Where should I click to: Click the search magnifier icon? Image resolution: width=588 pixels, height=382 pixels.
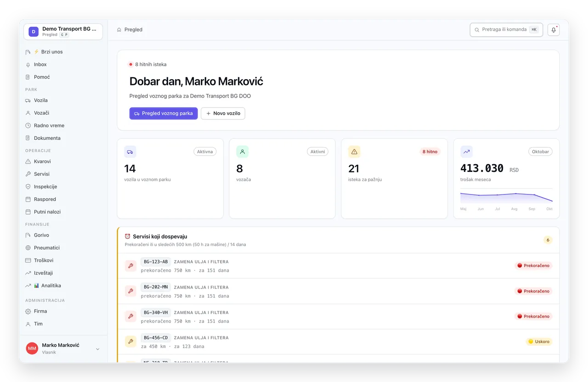[x=477, y=29]
